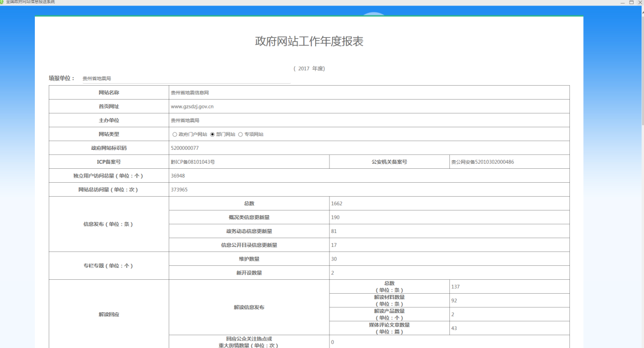The image size is (644, 348).
Task: Click the 媒体评论文章数量 field 43
Action: coord(509,329)
